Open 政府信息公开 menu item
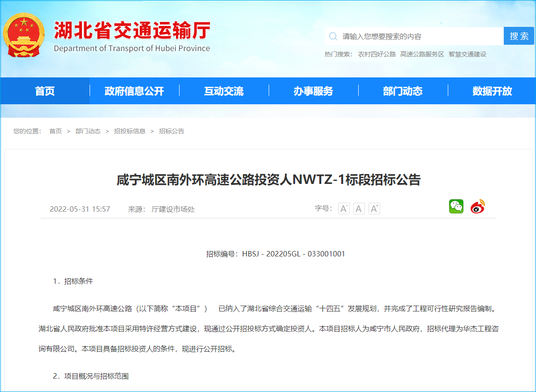Image resolution: width=536 pixels, height=392 pixels. pos(134,91)
